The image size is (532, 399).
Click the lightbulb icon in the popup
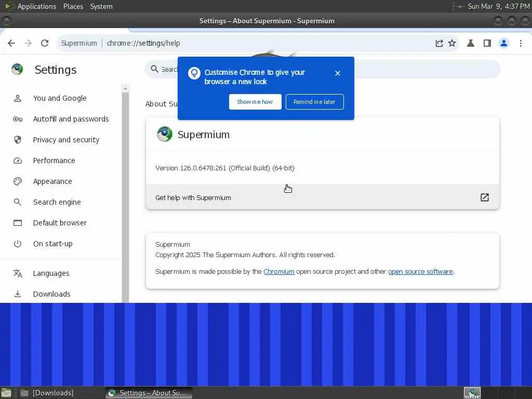(194, 73)
